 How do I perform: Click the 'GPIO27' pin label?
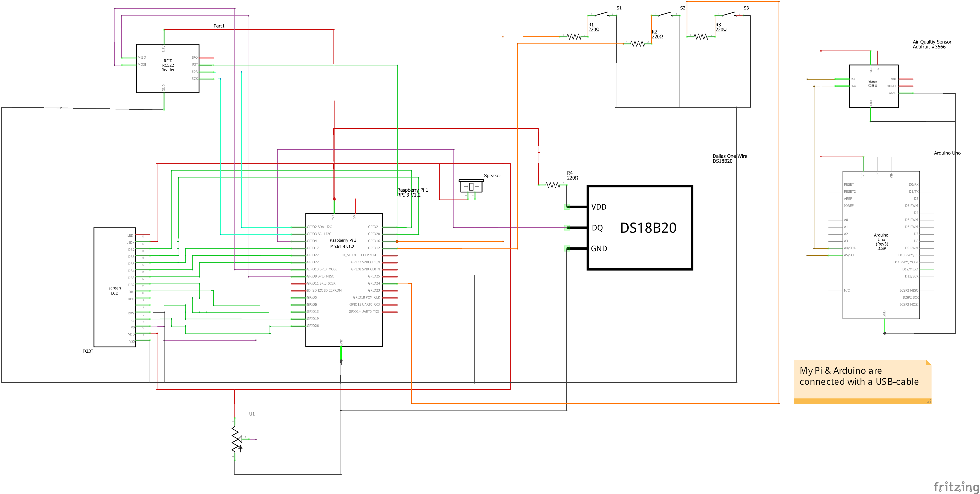313,255
